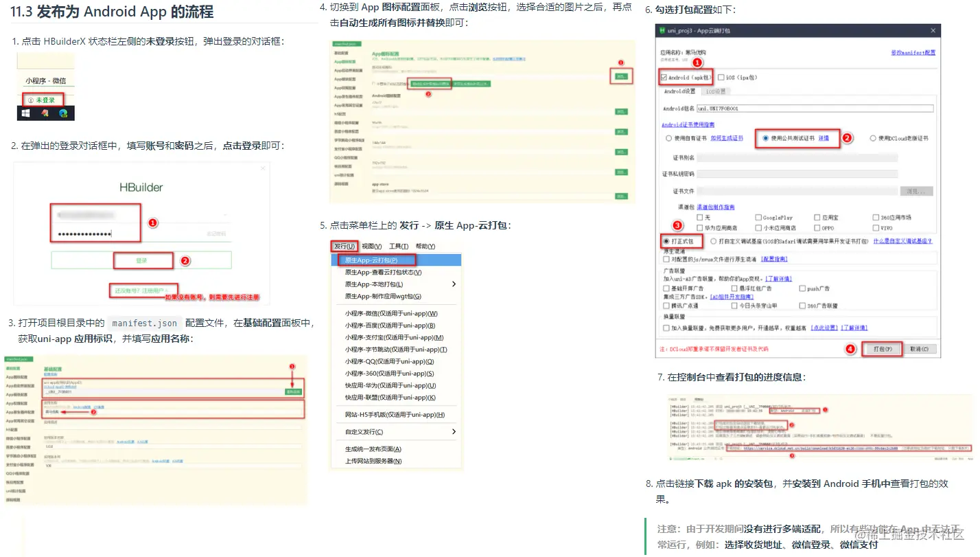Switch to the Android设置 tab
Viewport: 980px width, 557px height.
pyautogui.click(x=679, y=91)
